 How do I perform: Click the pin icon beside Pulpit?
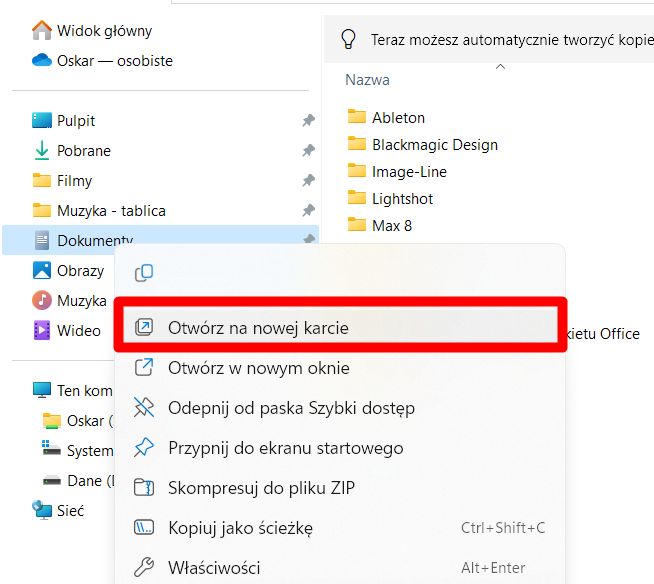(x=308, y=121)
